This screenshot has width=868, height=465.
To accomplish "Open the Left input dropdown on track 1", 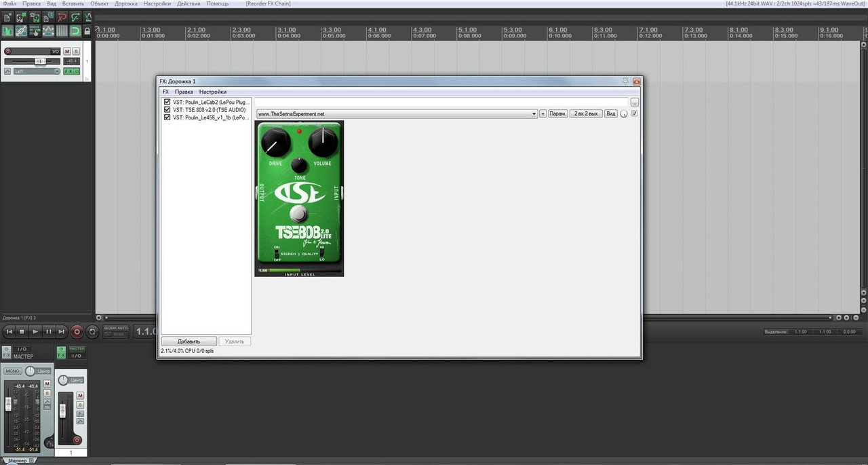I will pyautogui.click(x=37, y=71).
